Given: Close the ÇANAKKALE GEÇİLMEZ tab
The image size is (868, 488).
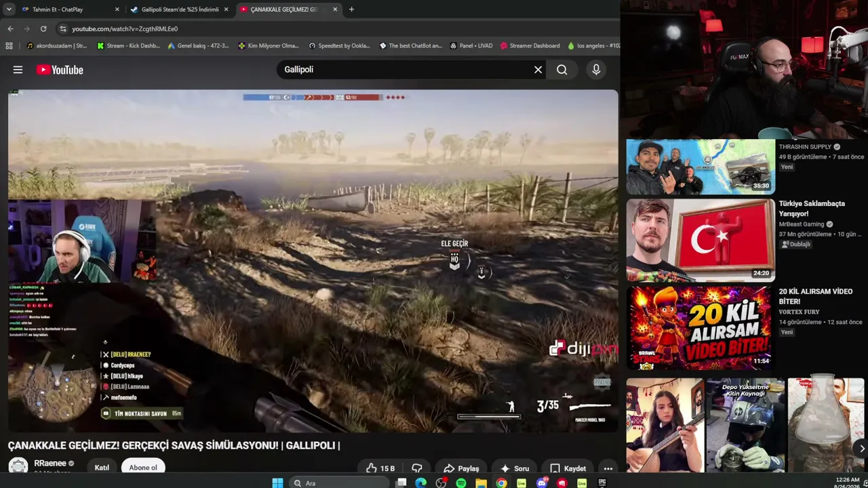Looking at the screenshot, I should [335, 9].
